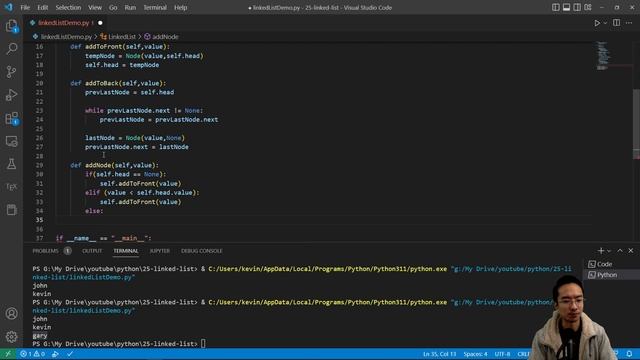Open the View menu
This screenshot has height=360, width=640.
pos(95,7)
